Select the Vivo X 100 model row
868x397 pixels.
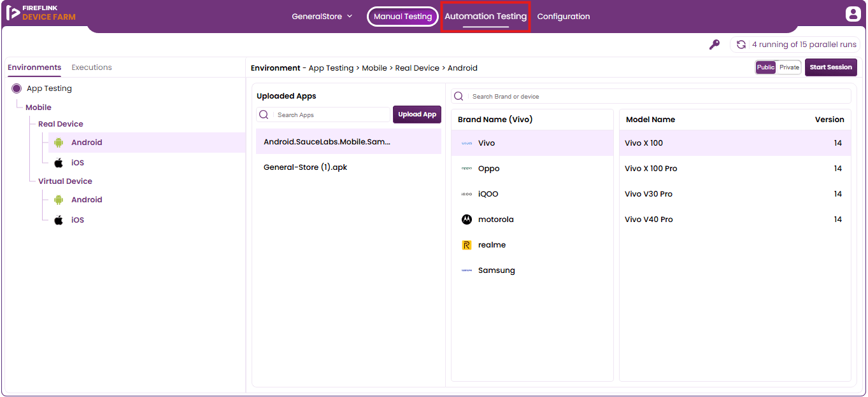tap(735, 143)
